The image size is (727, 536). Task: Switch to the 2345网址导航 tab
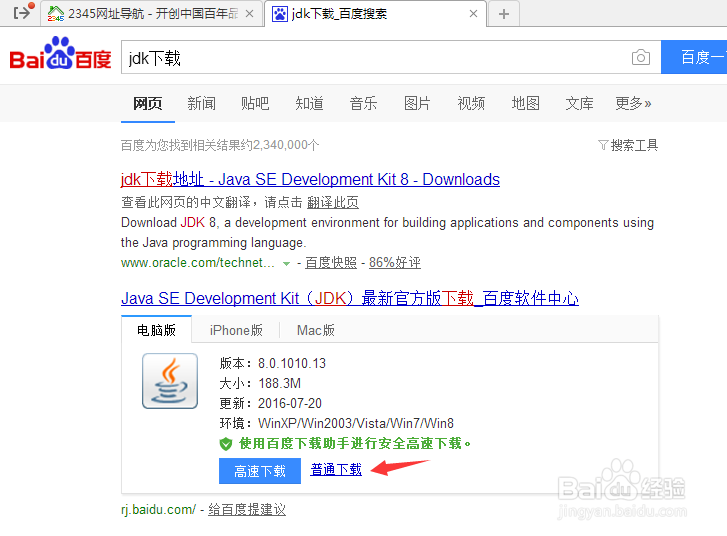pos(151,13)
